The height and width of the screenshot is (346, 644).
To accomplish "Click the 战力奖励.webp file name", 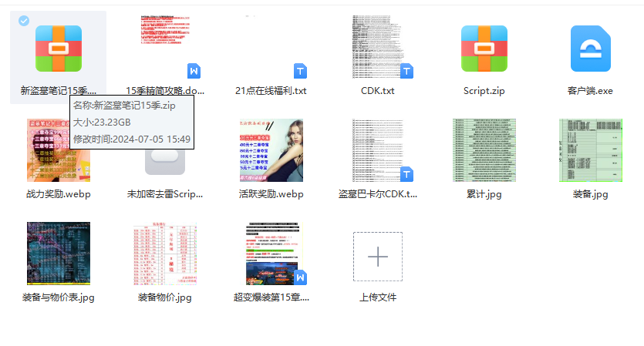I will pos(59,194).
